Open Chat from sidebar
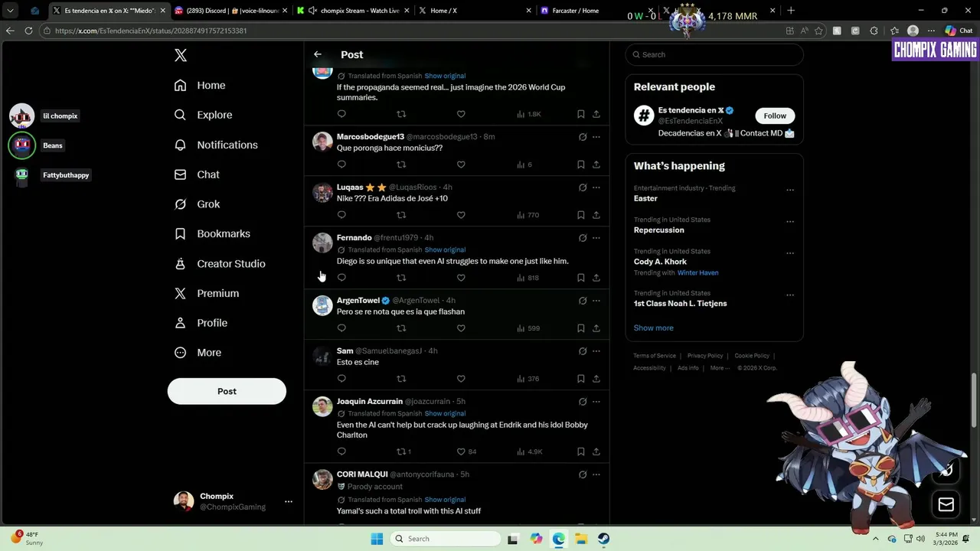 (197, 174)
